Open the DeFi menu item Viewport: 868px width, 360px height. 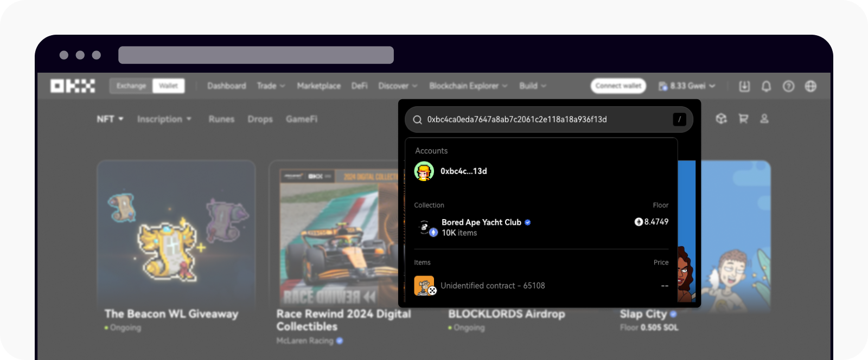point(359,86)
